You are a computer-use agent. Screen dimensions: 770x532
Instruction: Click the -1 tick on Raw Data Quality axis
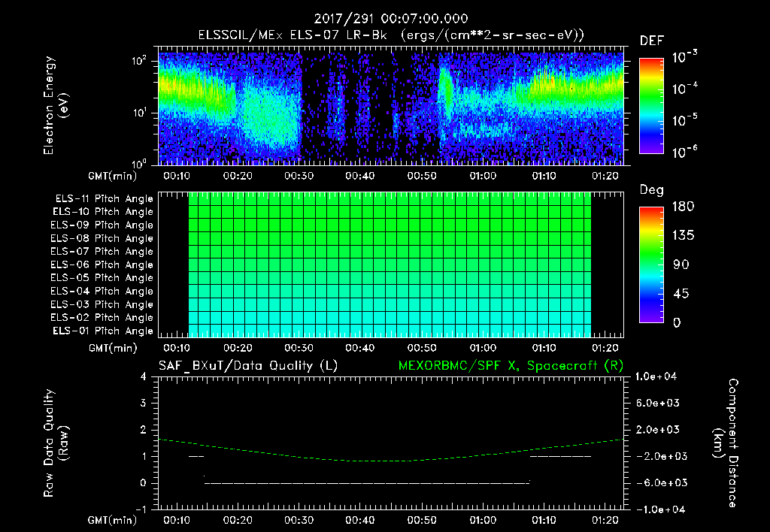coord(141,509)
